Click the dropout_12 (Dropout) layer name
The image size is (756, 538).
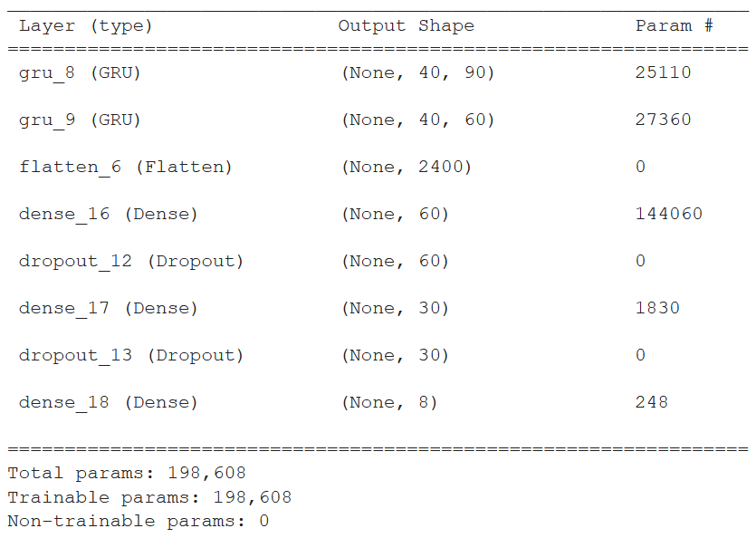click(x=130, y=261)
